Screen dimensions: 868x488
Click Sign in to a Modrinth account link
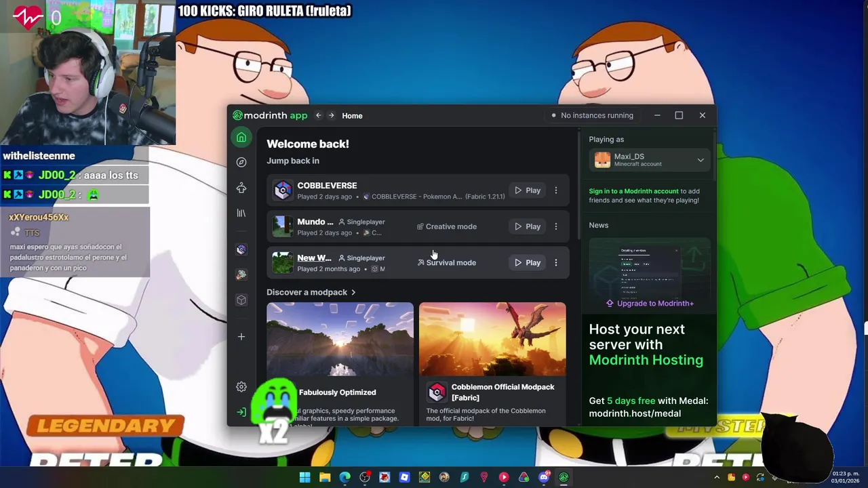point(633,191)
